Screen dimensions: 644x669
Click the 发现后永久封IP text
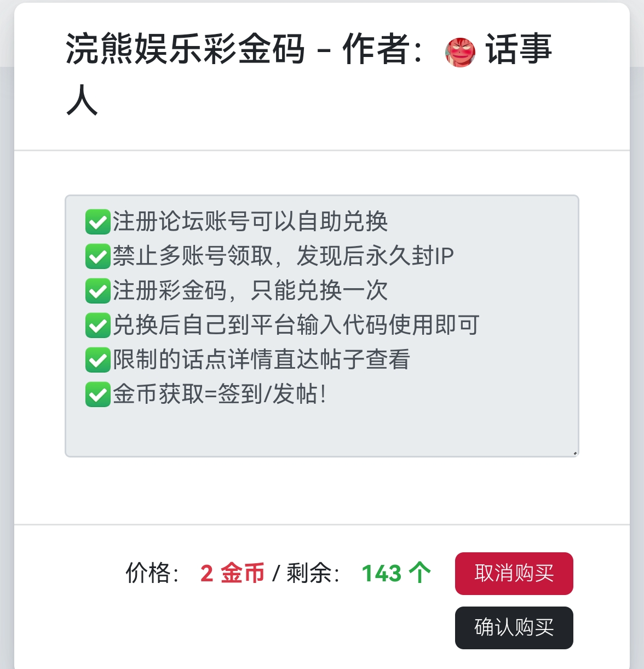point(375,256)
